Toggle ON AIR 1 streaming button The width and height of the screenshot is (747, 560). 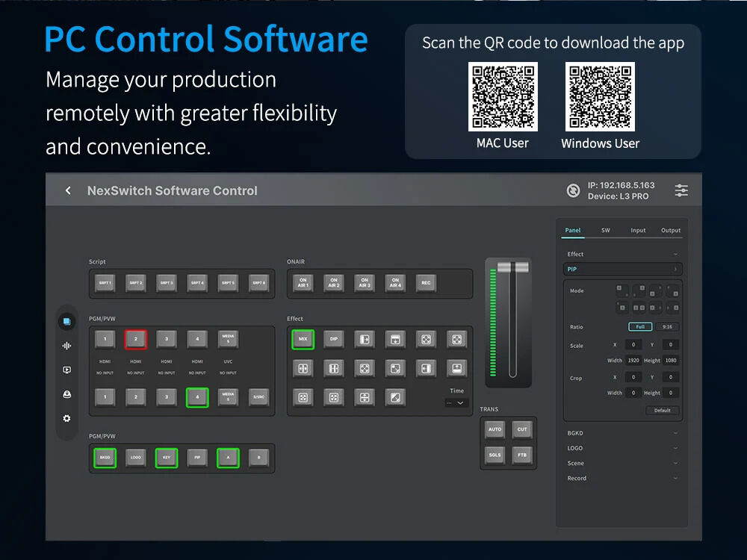click(303, 283)
